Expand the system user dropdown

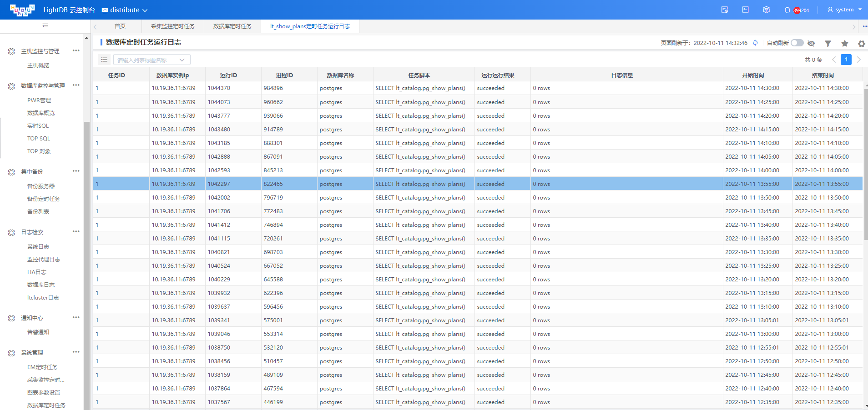pos(845,10)
